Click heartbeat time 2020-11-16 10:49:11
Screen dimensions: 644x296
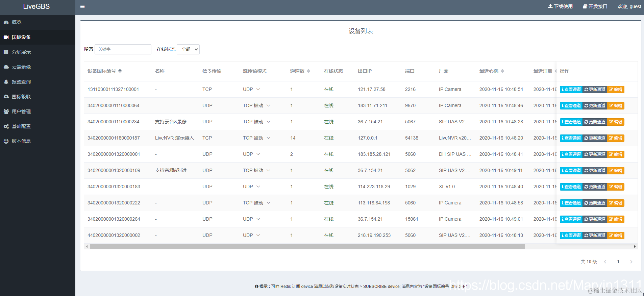pos(501,170)
